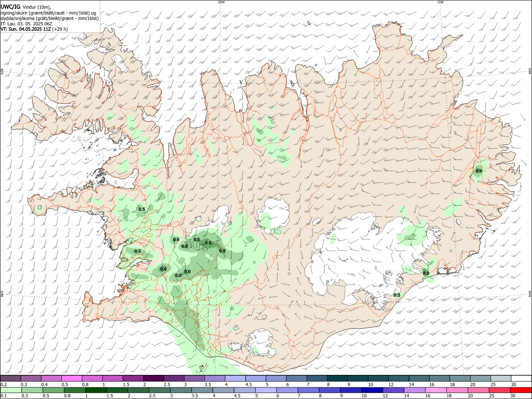Click the '1.5' label in the lower legend
Viewport: 532px width, 399px height.
tap(110, 396)
